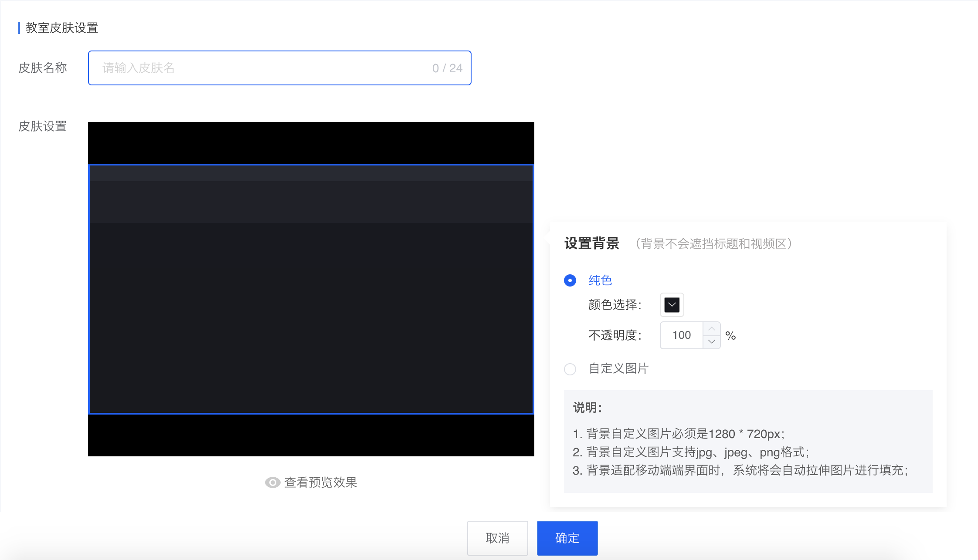Choose the 自定义图片 radio button

(x=570, y=369)
